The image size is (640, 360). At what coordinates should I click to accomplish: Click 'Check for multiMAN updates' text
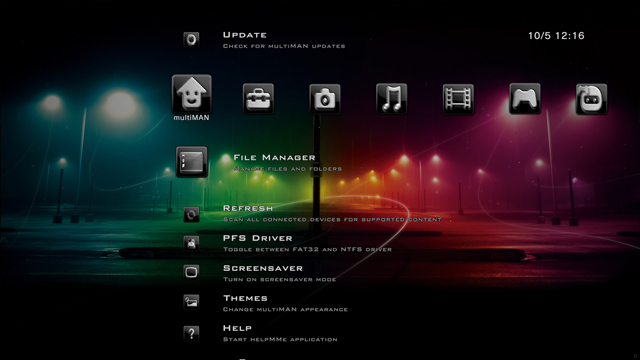[284, 46]
